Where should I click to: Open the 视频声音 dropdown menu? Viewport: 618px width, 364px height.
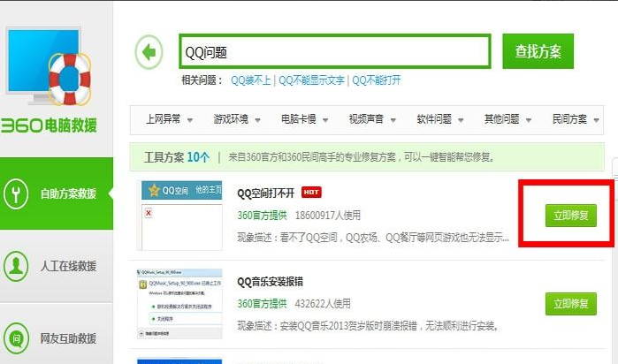coord(372,119)
